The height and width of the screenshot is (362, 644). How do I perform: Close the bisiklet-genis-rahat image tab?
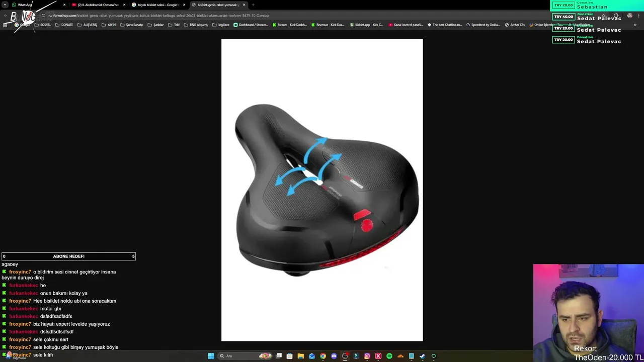[244, 5]
